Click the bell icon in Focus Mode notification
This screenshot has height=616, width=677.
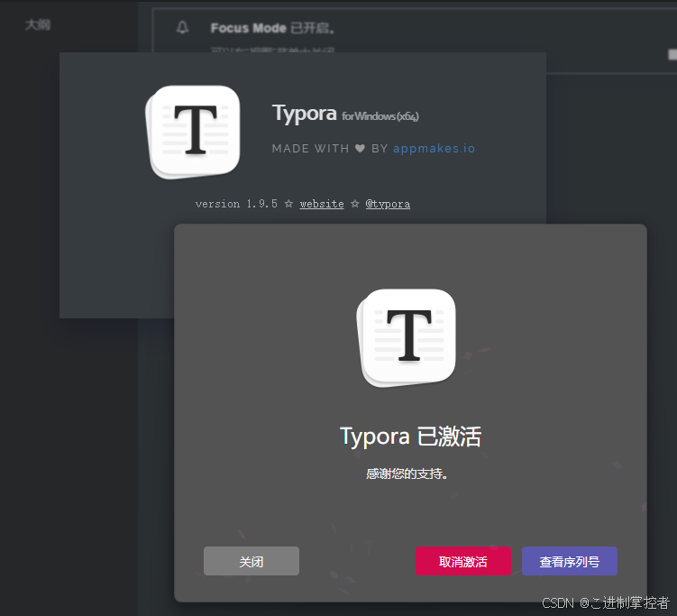coord(183,28)
